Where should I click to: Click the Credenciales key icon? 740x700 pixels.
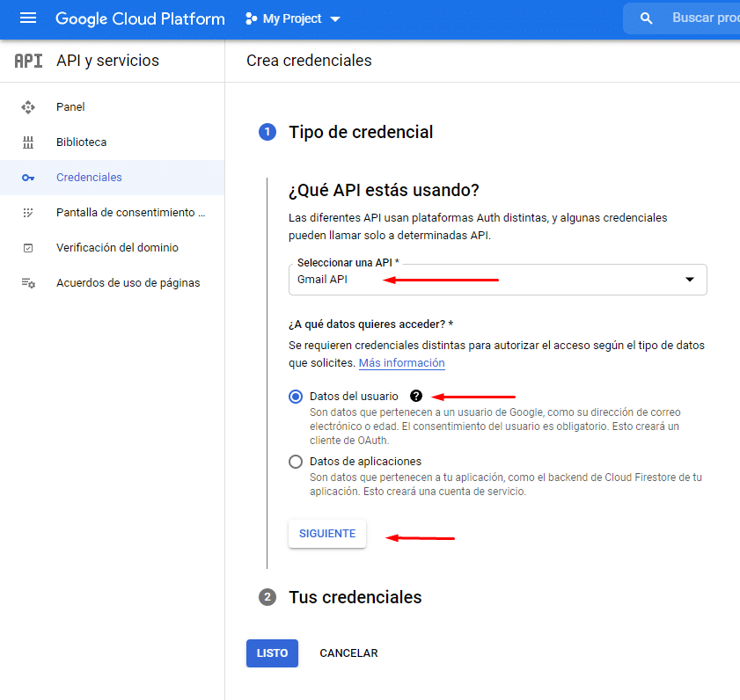pyautogui.click(x=28, y=178)
